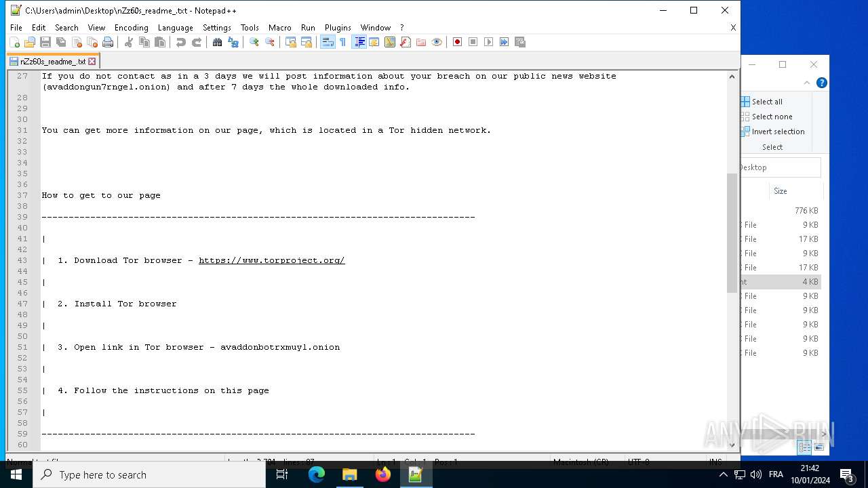
Task: Print the document via printer icon
Action: (108, 42)
